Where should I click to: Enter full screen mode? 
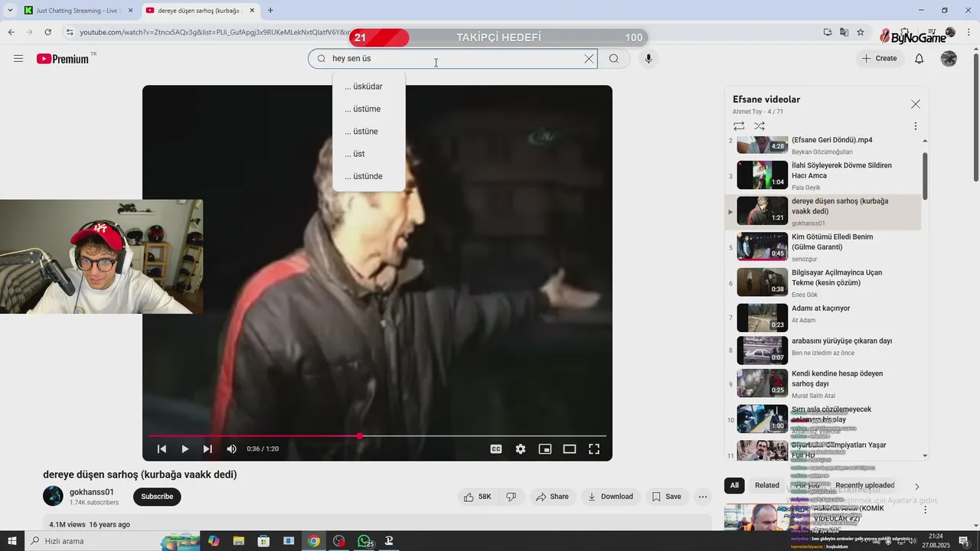point(594,449)
